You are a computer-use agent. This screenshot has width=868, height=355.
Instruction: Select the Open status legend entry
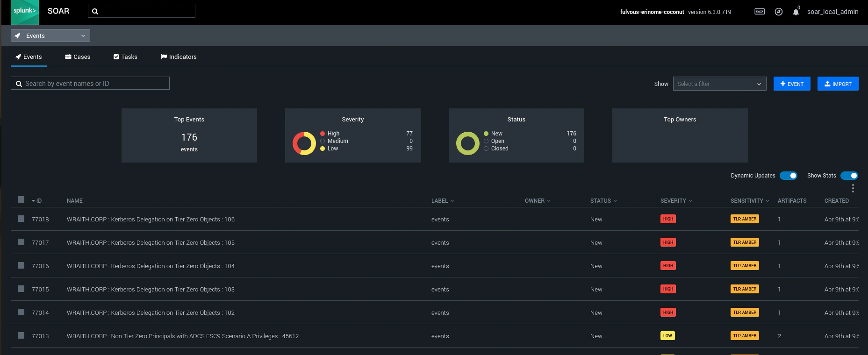coord(494,141)
